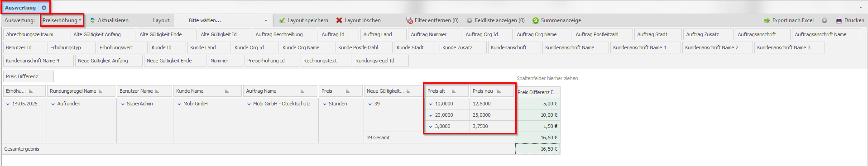Click the Feldliste anzeigen gear icon
868x166 pixels.
click(x=470, y=20)
